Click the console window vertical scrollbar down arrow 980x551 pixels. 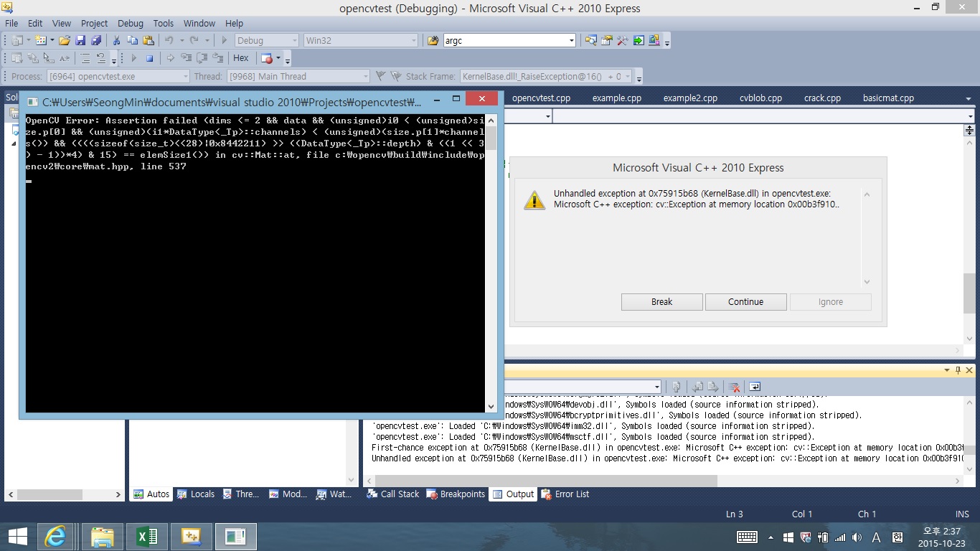click(x=491, y=406)
